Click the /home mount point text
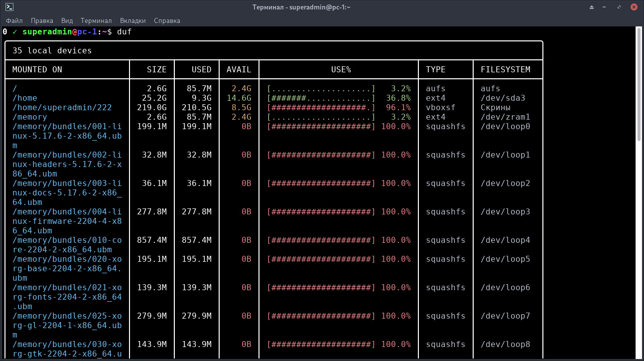644x361 pixels. (x=25, y=98)
